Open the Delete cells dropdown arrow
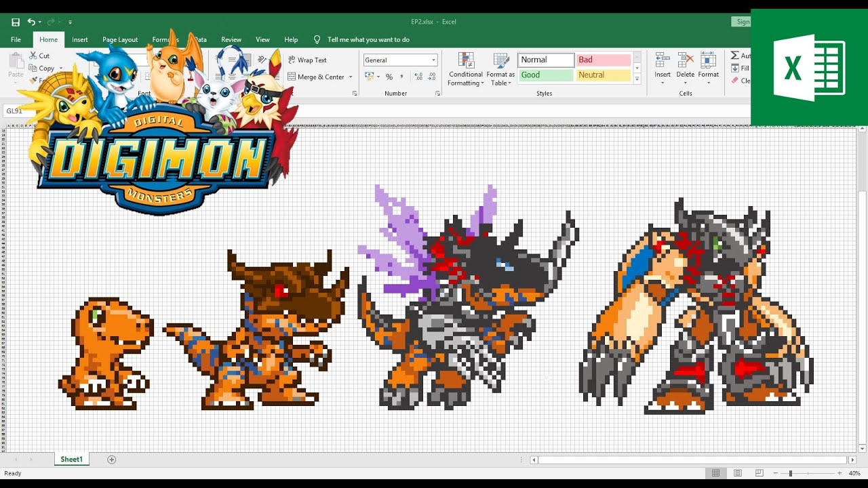Image resolution: width=868 pixels, height=488 pixels. point(686,83)
